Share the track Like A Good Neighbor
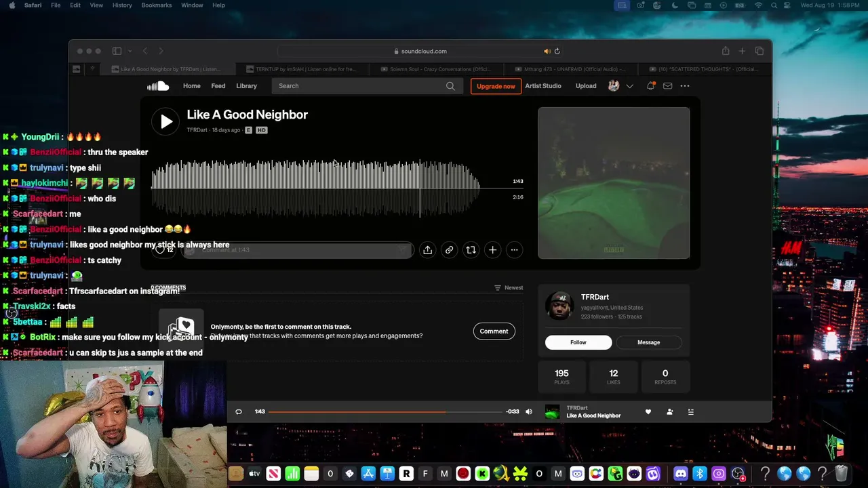The image size is (868, 488). tap(427, 250)
